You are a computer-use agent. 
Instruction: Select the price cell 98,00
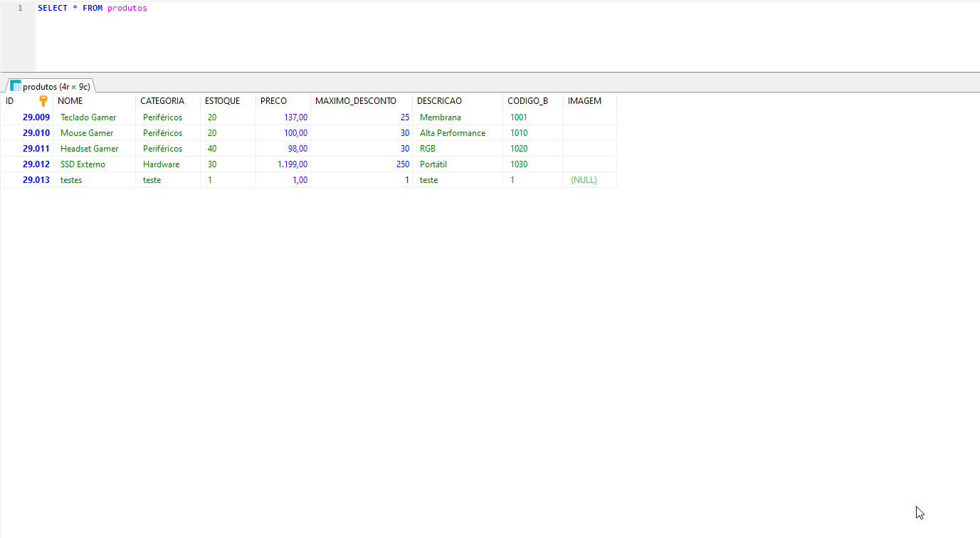(283, 149)
